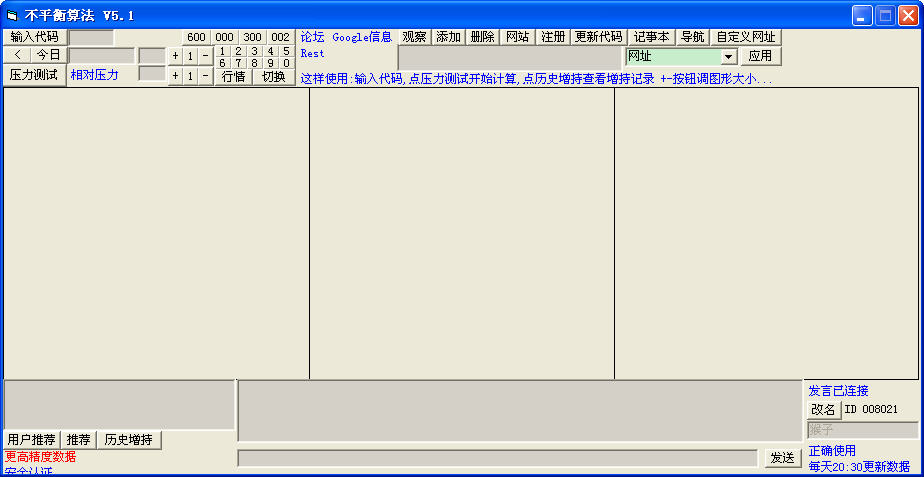The width and height of the screenshot is (924, 477).
Task: Click the 今日 button
Action: (x=49, y=55)
